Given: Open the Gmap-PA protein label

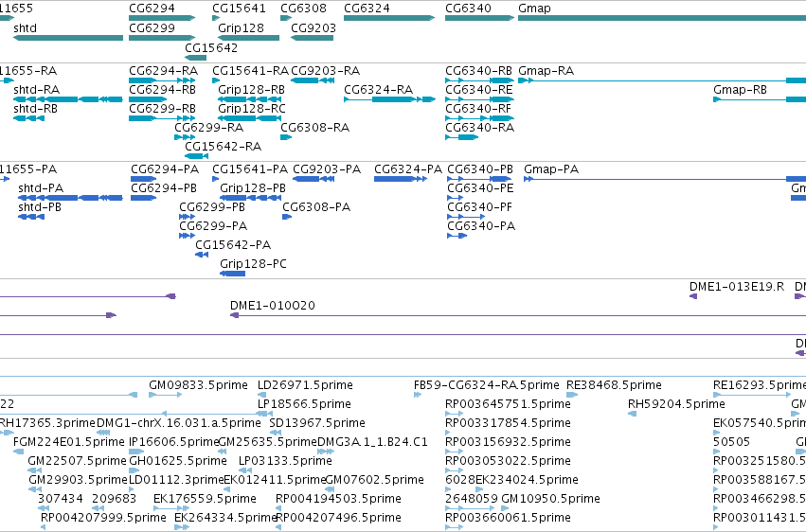Looking at the screenshot, I should [551, 168].
